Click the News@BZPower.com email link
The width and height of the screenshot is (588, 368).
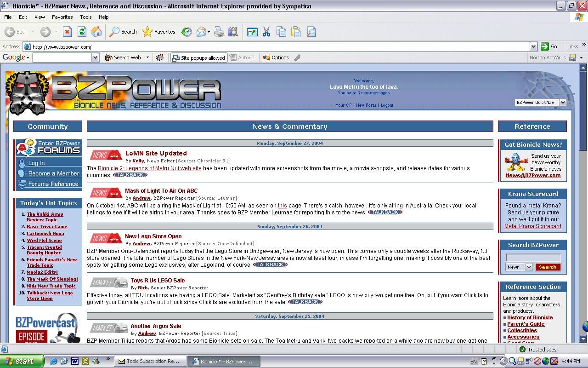click(x=533, y=175)
